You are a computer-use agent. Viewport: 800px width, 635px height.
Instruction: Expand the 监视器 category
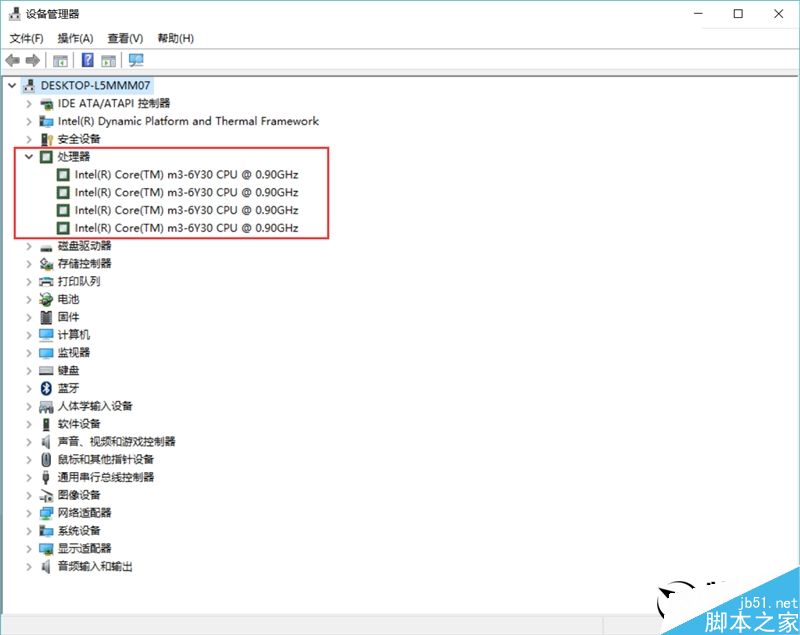click(29, 353)
